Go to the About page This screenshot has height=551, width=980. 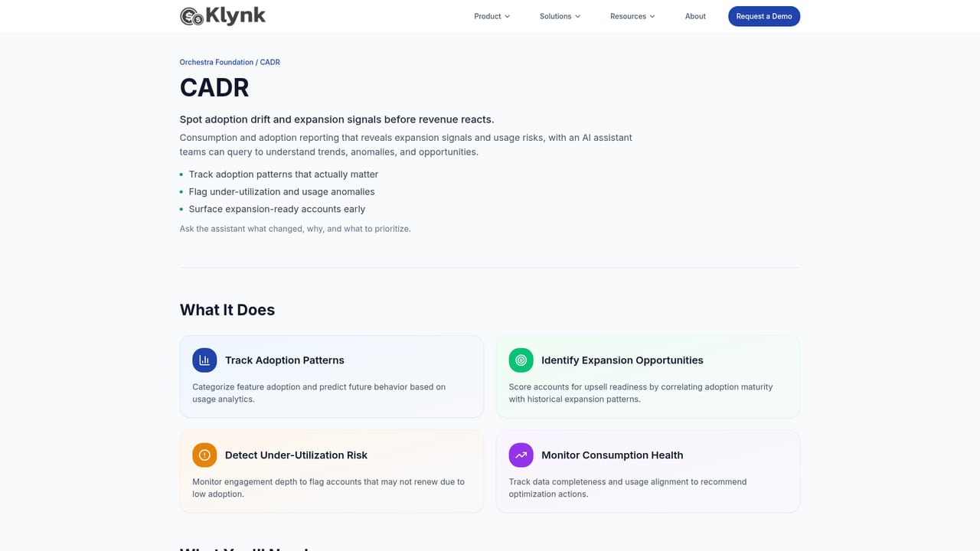[695, 16]
